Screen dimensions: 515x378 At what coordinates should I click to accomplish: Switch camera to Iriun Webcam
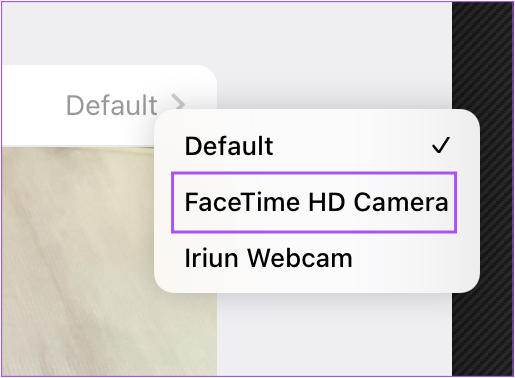point(268,258)
